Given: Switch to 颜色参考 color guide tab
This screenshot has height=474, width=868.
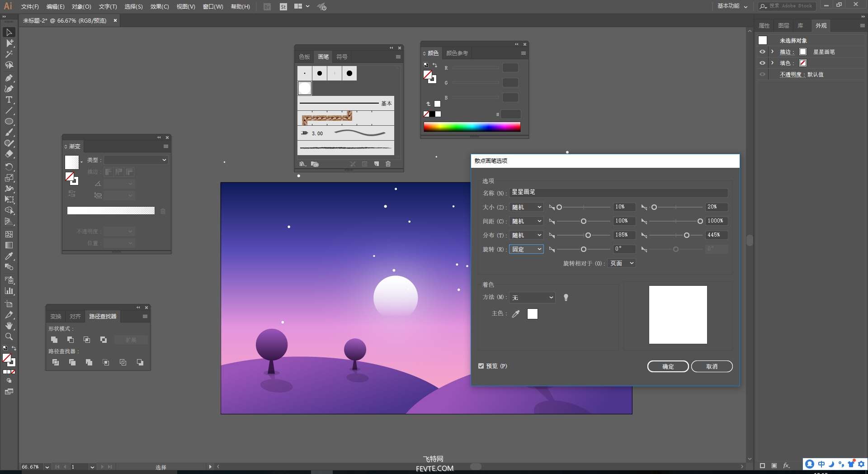Looking at the screenshot, I should (x=457, y=53).
